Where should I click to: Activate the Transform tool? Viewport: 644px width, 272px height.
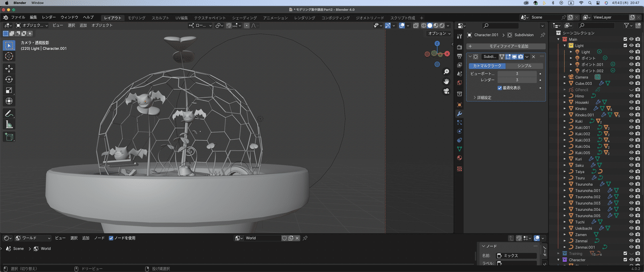(x=9, y=101)
